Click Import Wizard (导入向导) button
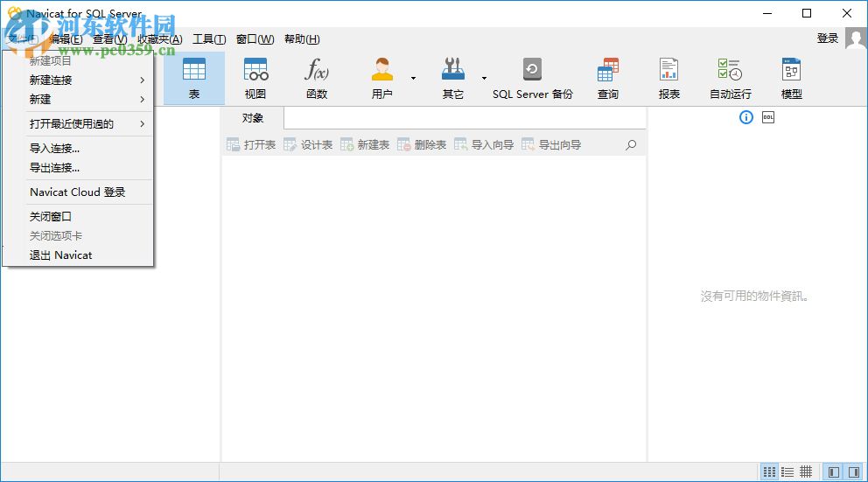This screenshot has height=482, width=868. (484, 145)
